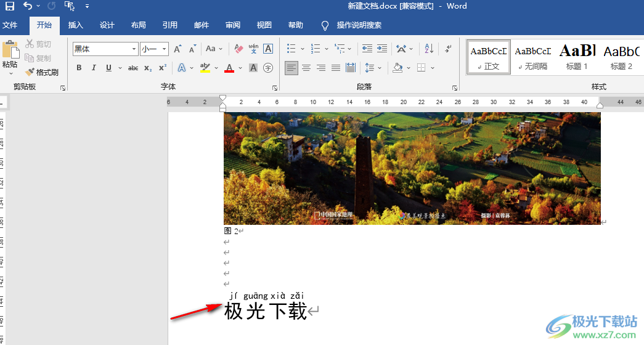Screen dimensions: 644x345
Task: Toggle character shading with the gray A icon
Action: point(253,68)
